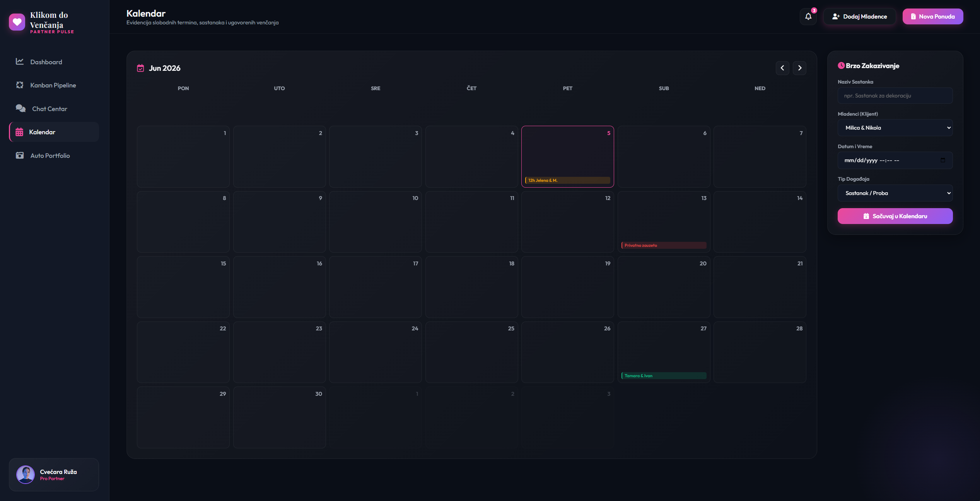Go to previous month
This screenshot has width=980, height=501.
[x=782, y=68]
